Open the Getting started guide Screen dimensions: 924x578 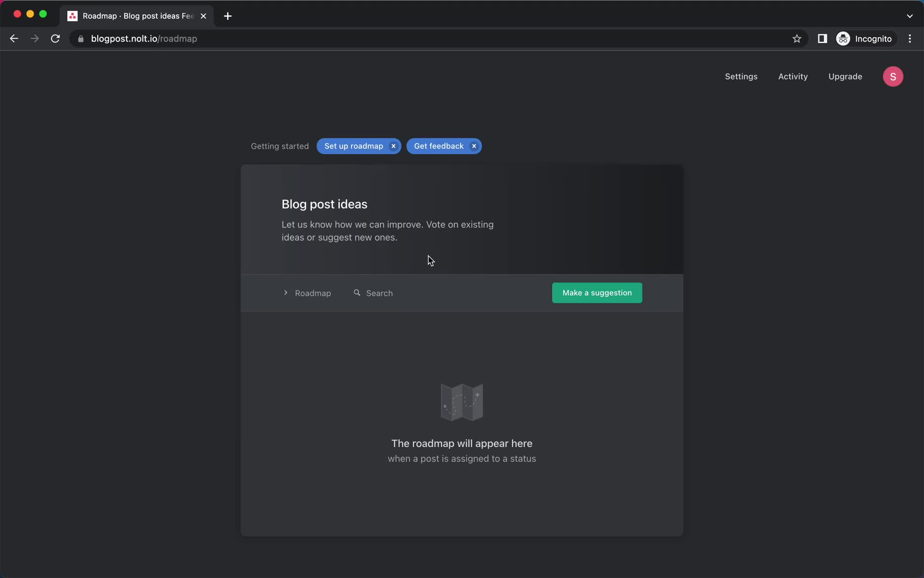pos(279,146)
